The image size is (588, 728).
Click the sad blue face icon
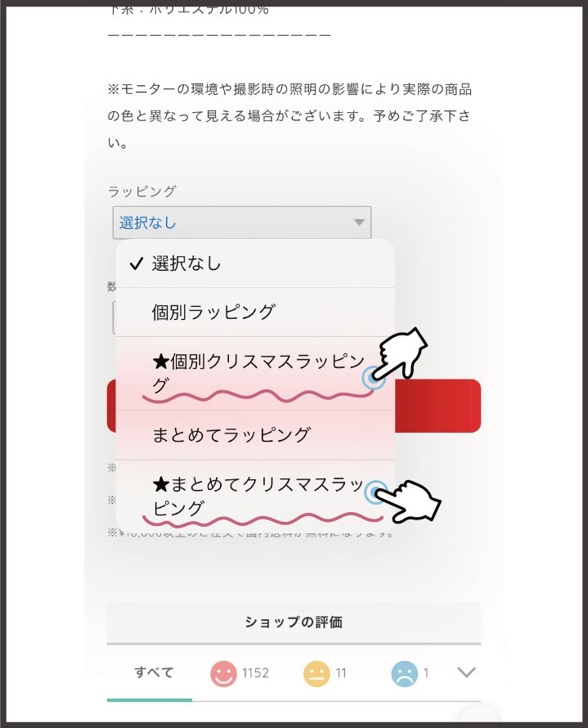point(405,673)
